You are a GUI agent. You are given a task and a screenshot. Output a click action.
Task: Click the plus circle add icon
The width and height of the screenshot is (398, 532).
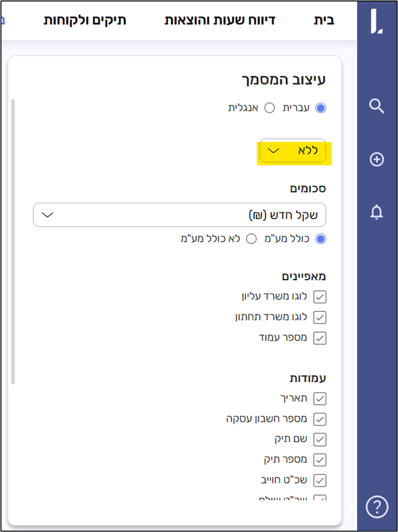click(377, 159)
